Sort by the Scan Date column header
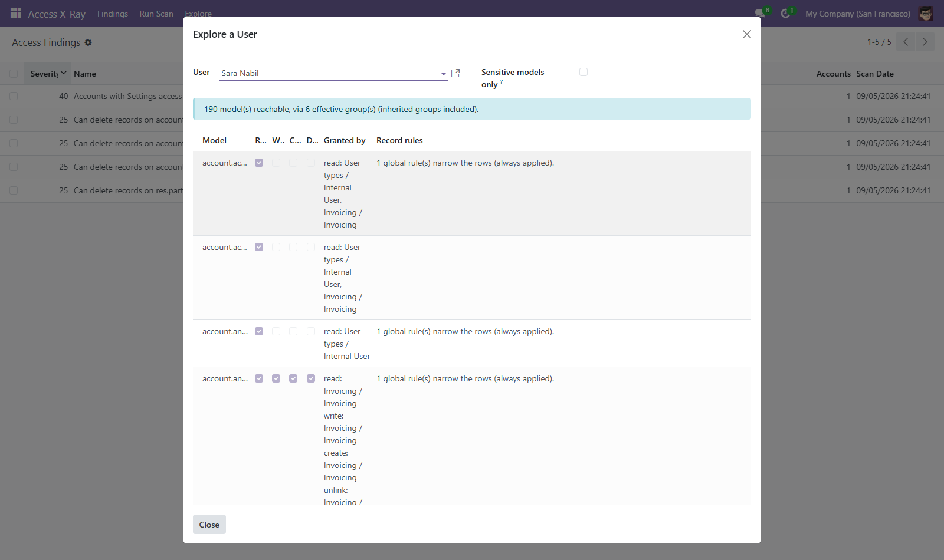 point(875,74)
